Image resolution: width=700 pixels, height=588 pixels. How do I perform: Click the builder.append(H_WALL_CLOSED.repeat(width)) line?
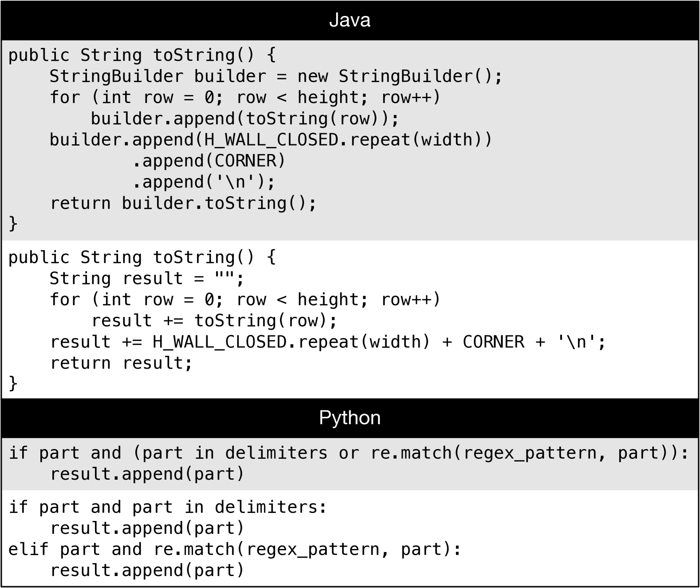(271, 140)
